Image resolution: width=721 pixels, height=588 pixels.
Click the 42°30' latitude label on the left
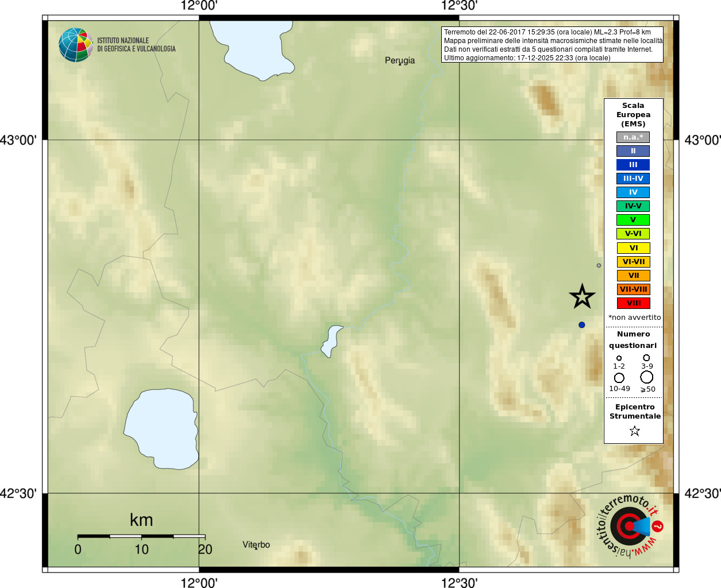click(18, 493)
